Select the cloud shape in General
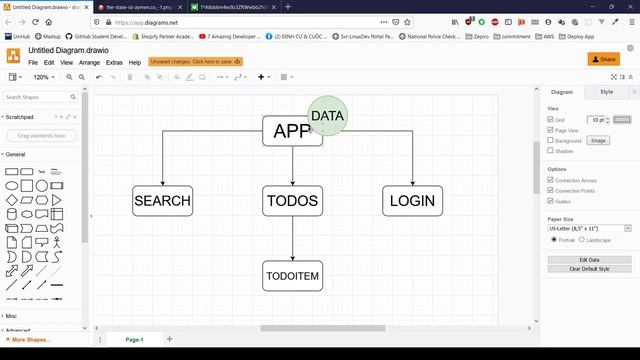Viewport: 640px width, 360px height. (27, 214)
